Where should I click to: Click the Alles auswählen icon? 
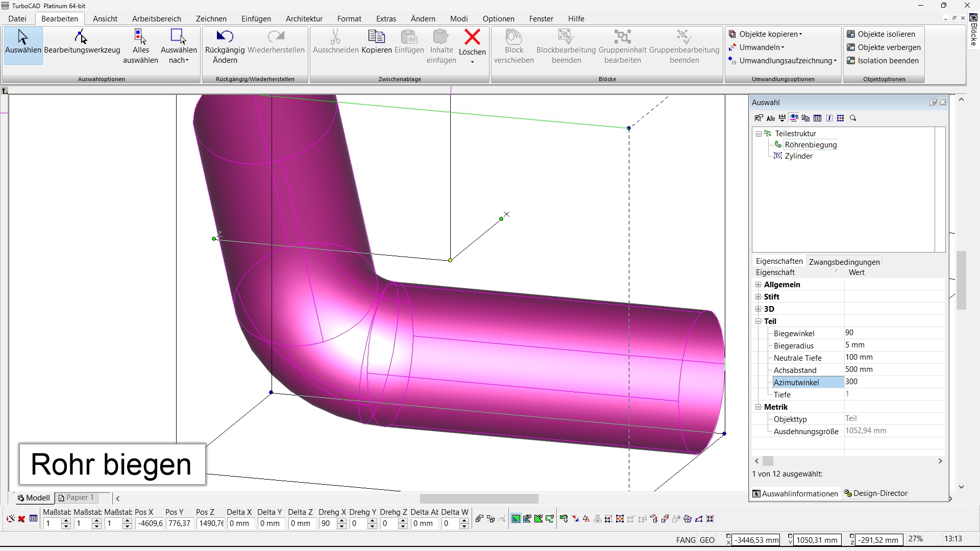coord(140,36)
